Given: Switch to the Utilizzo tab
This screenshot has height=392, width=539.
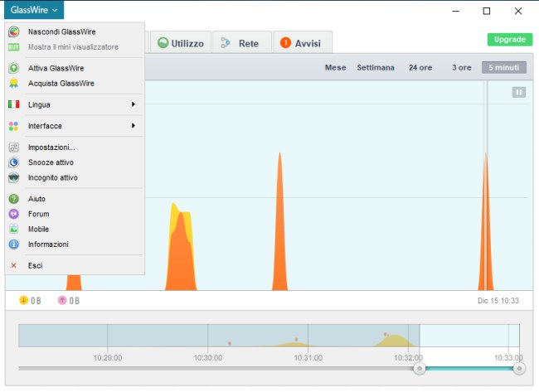Looking at the screenshot, I should [x=181, y=42].
